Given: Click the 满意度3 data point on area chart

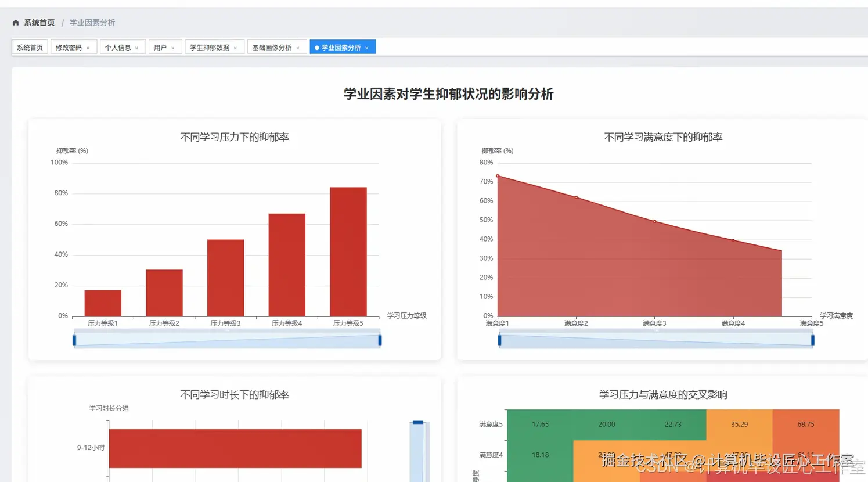Looking at the screenshot, I should tap(655, 221).
